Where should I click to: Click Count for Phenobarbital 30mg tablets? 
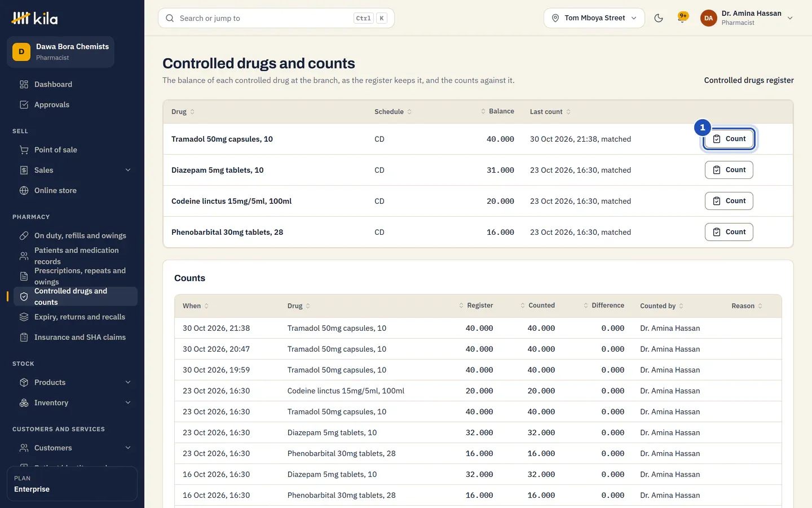click(729, 232)
